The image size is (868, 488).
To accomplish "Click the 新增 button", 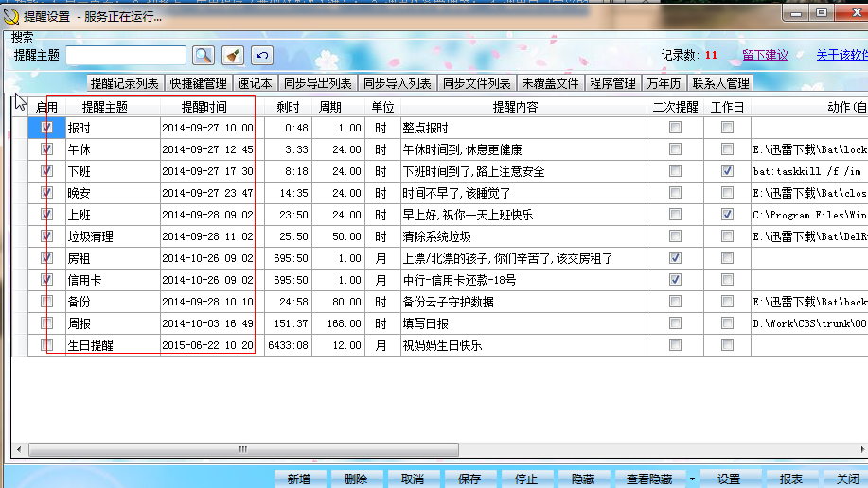I will click(299, 479).
